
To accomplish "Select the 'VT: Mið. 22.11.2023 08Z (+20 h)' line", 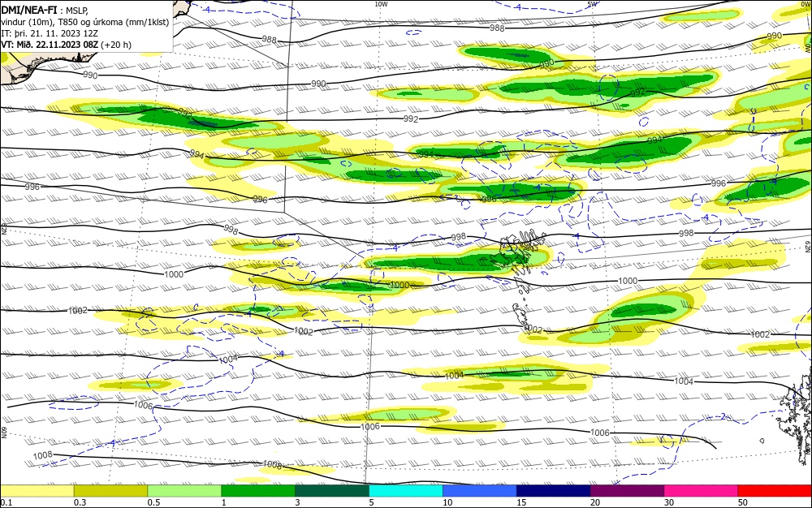I will click(67, 45).
